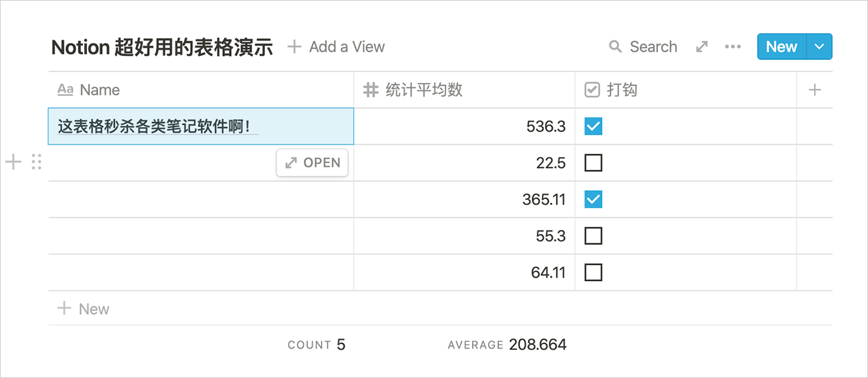The width and height of the screenshot is (868, 378).
Task: Click the hash icon in 统计平均数 header
Action: (x=371, y=90)
